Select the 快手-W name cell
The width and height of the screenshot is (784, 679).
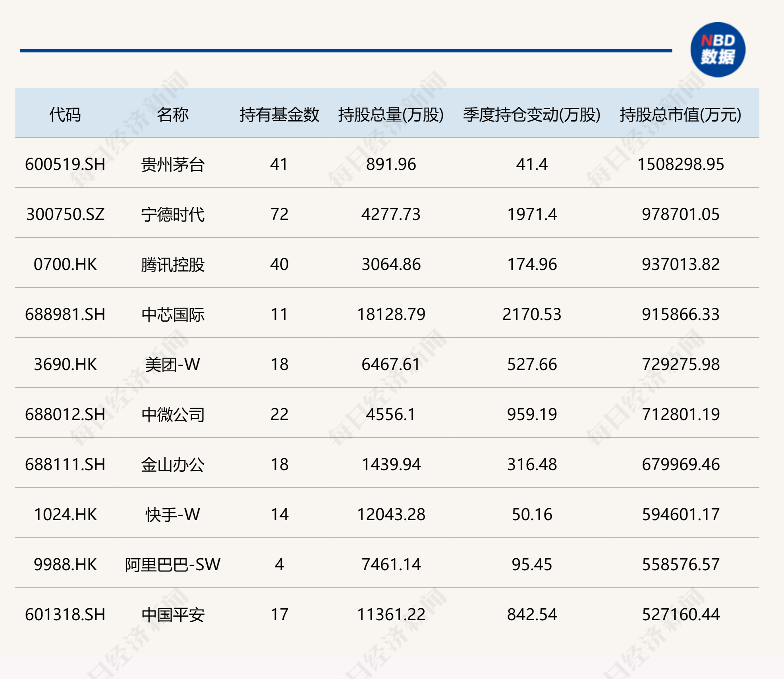(x=173, y=515)
